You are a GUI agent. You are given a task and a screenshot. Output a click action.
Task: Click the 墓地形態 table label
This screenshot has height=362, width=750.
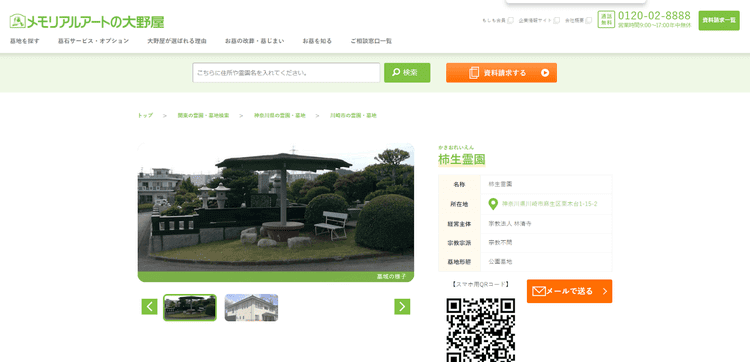(x=459, y=262)
